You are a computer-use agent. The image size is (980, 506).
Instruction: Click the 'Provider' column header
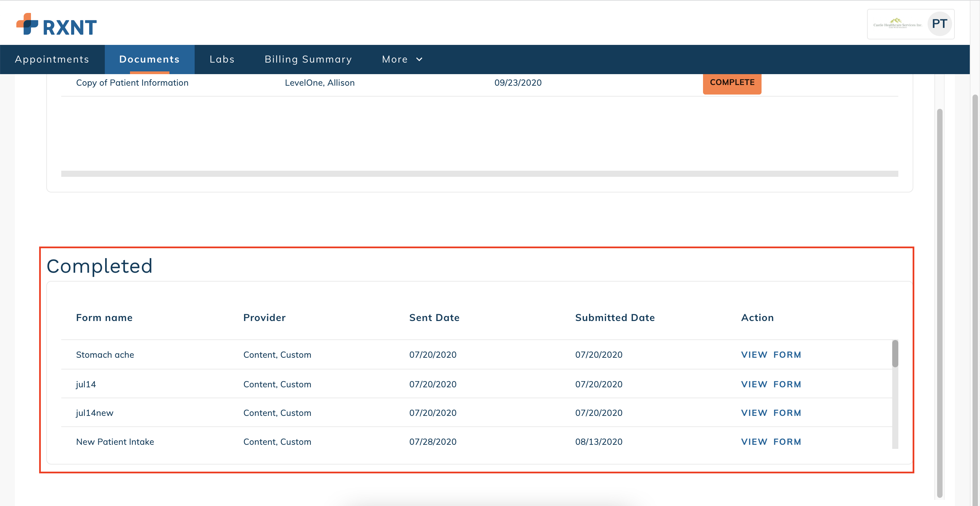(x=264, y=318)
